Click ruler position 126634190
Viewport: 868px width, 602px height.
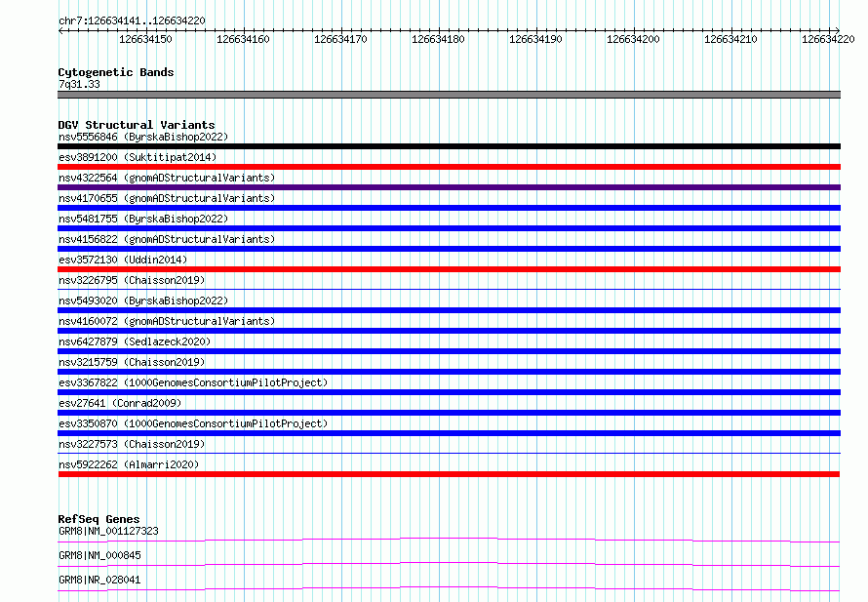(x=535, y=39)
